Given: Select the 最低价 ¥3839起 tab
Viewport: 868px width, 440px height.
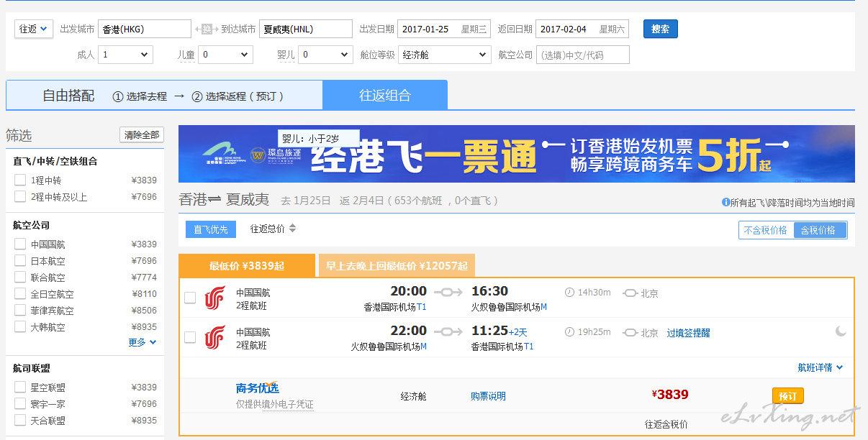Looking at the screenshot, I should pos(247,265).
